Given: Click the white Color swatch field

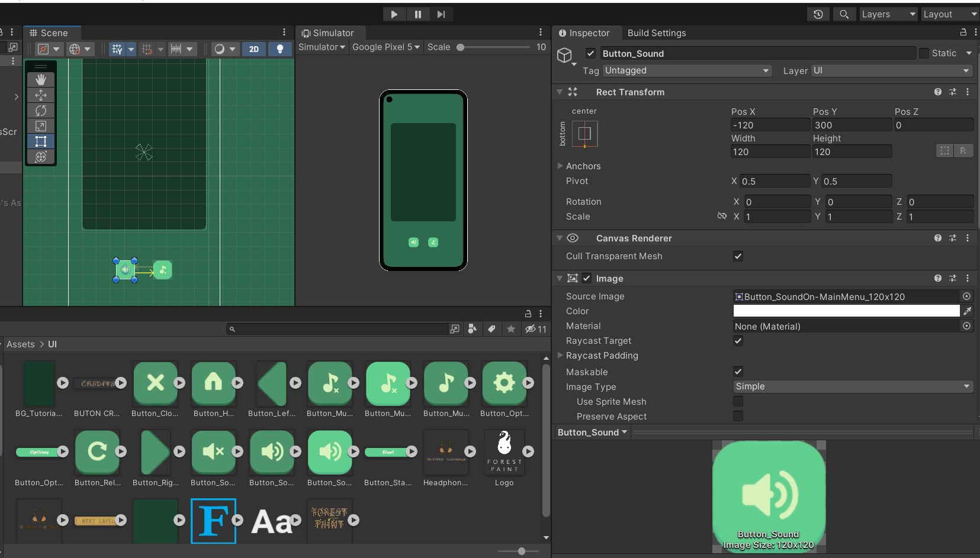Looking at the screenshot, I should (x=846, y=311).
